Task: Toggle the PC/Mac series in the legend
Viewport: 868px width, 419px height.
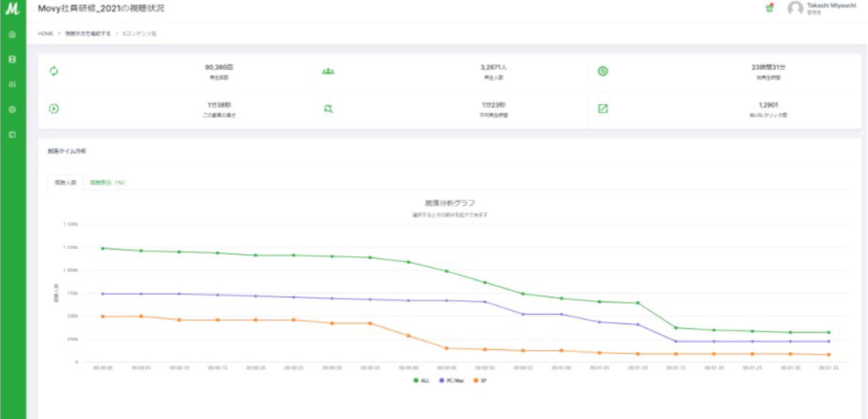Action: (x=451, y=380)
